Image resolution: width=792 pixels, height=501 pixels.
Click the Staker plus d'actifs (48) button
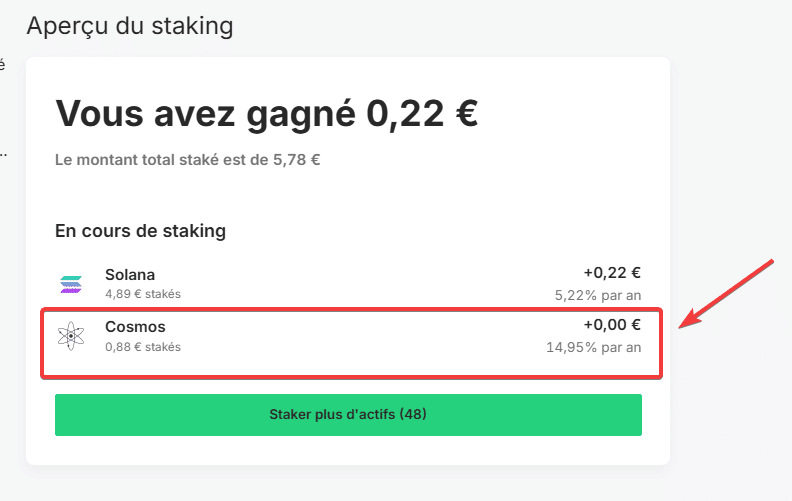pyautogui.click(x=349, y=415)
